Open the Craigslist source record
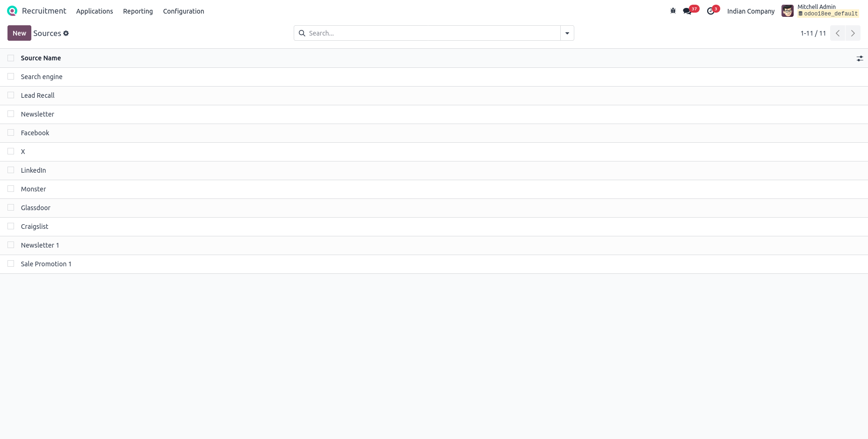The width and height of the screenshot is (868, 439). coord(35,227)
